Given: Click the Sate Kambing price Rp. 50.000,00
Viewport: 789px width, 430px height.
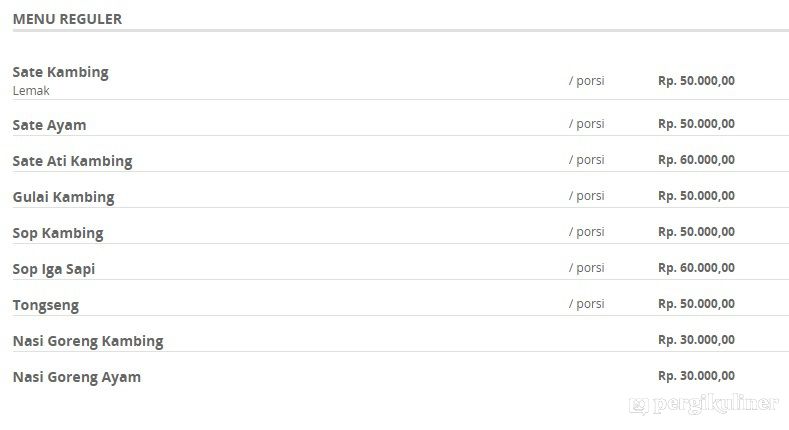Looking at the screenshot, I should tap(696, 81).
